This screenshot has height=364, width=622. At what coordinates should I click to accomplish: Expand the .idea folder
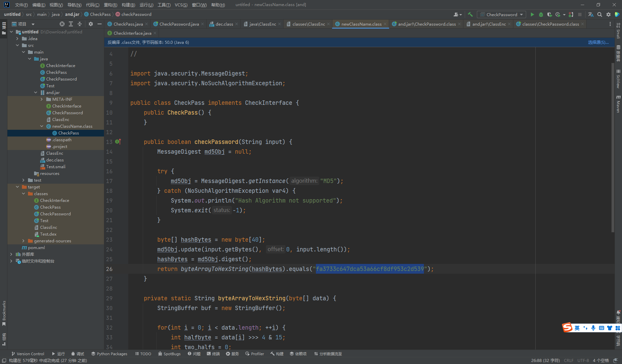(x=18, y=38)
